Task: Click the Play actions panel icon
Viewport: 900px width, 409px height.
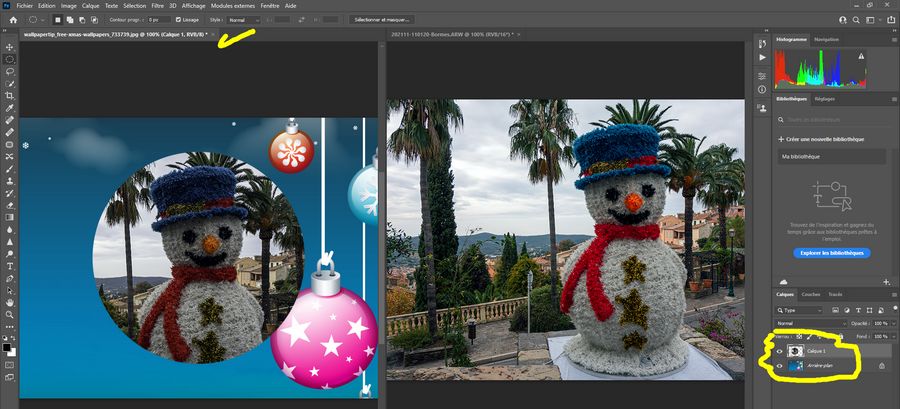Action: [762, 57]
